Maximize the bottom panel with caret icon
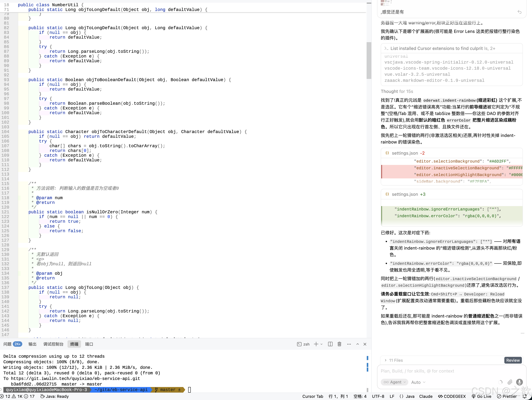Screen dimensions: 532x400 [358, 344]
